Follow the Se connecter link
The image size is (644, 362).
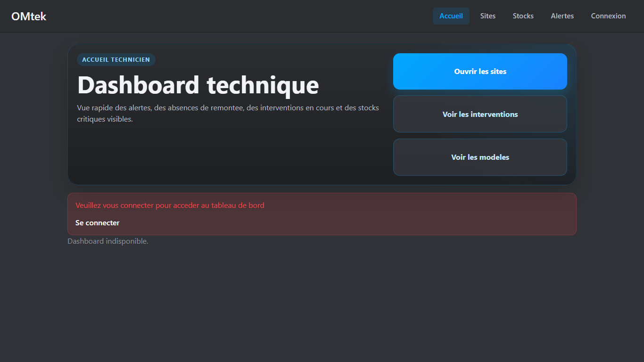(98, 223)
